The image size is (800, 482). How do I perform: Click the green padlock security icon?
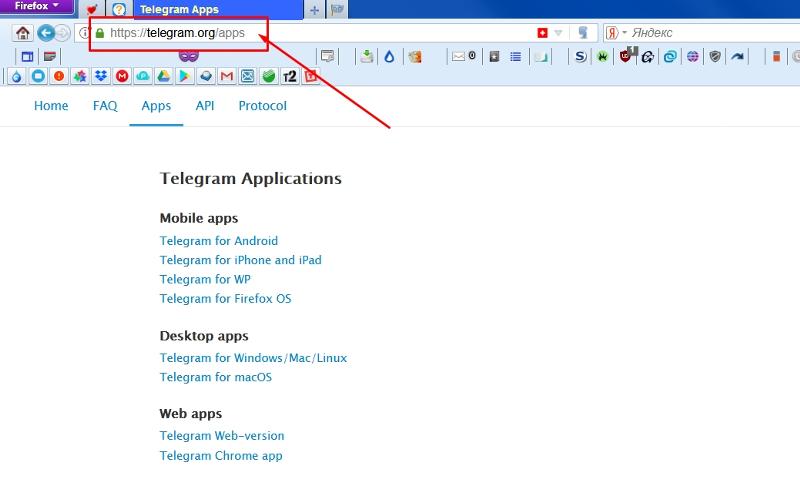[x=100, y=33]
